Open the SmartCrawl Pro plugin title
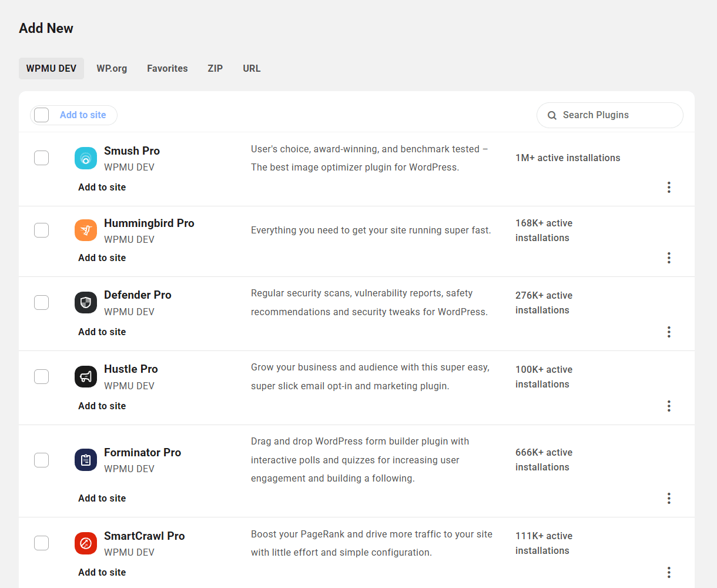Image resolution: width=717 pixels, height=588 pixels. (x=145, y=536)
